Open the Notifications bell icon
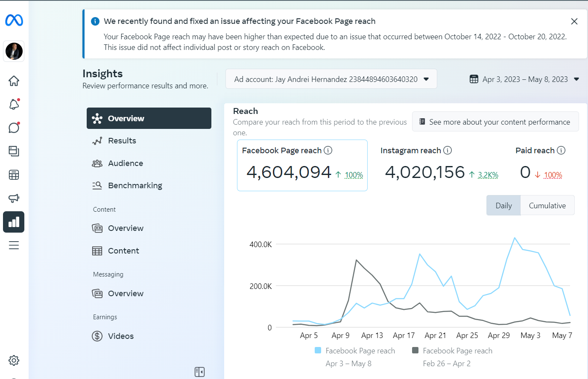 point(14,104)
